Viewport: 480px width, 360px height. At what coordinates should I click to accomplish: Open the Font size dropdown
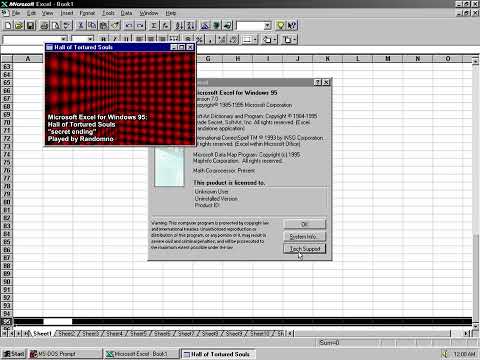pos(90,39)
